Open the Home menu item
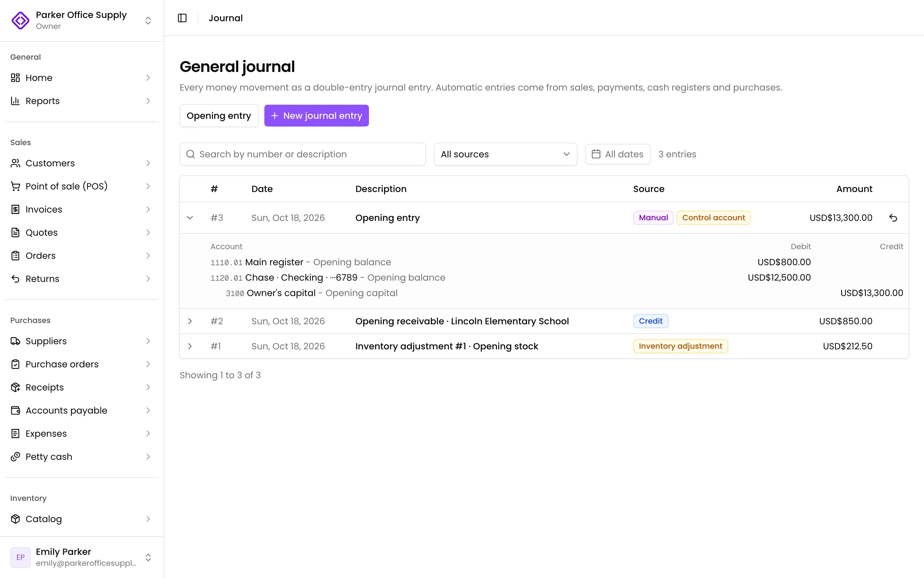Image resolution: width=924 pixels, height=578 pixels. pyautogui.click(x=82, y=78)
